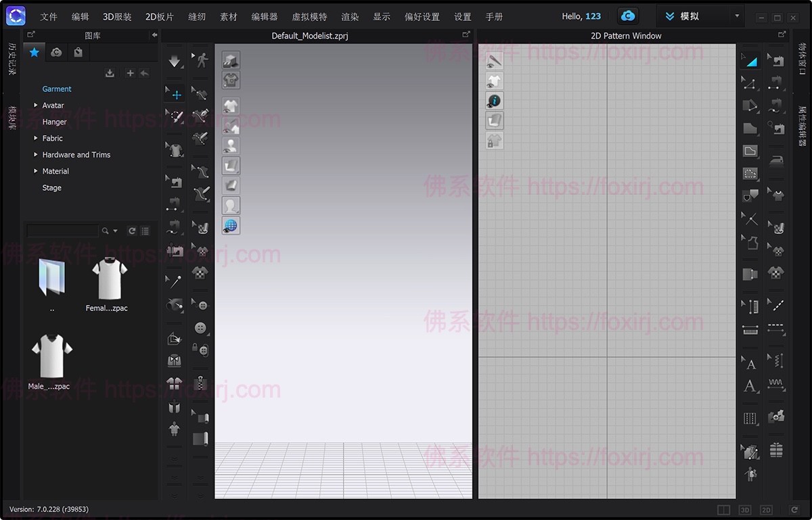Select the Select/Move tool in 3D toolbar
812x520 pixels.
pyautogui.click(x=176, y=95)
